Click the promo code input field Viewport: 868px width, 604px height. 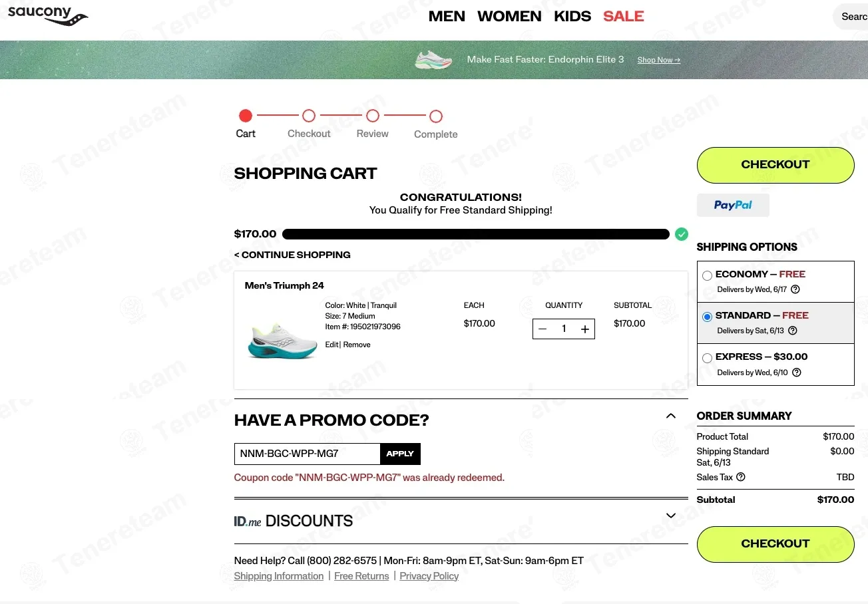307,454
